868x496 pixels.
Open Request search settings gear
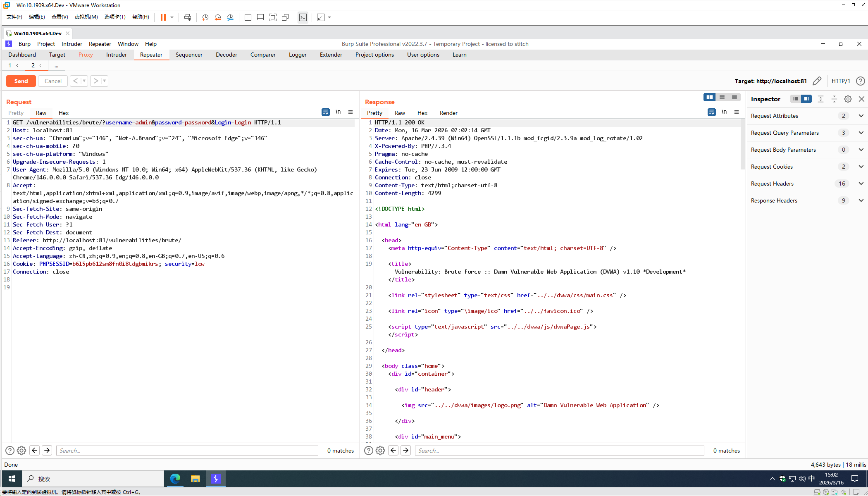(21, 451)
